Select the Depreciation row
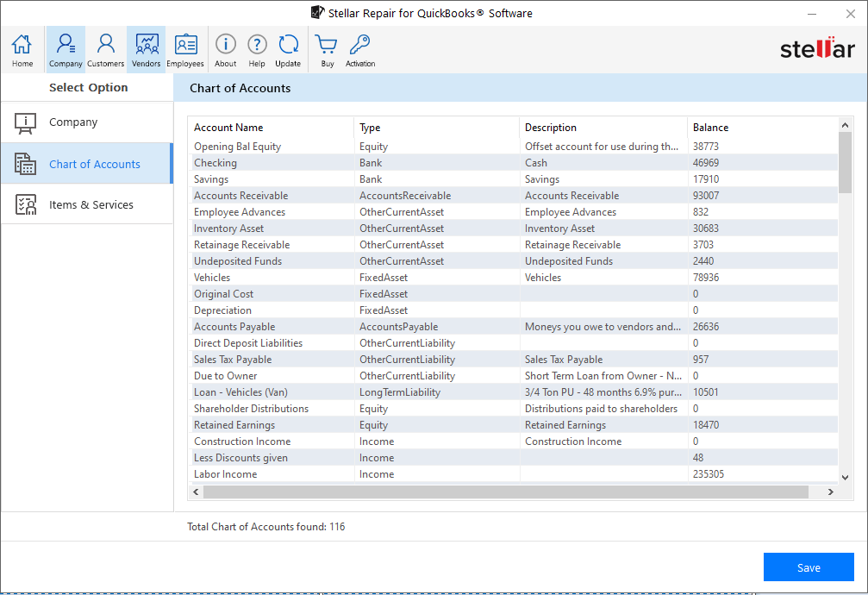Screen dimensions: 868x595 point(513,310)
